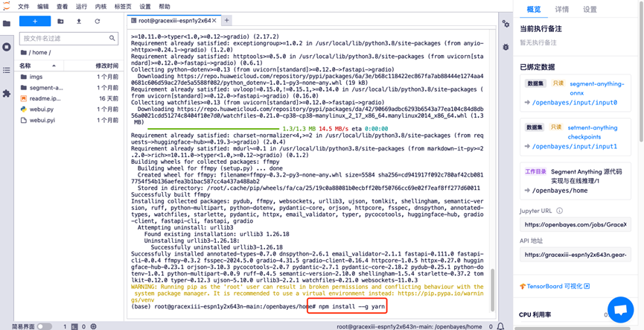Upload files icon in file browser
This screenshot has height=330, width=644.
point(79,22)
